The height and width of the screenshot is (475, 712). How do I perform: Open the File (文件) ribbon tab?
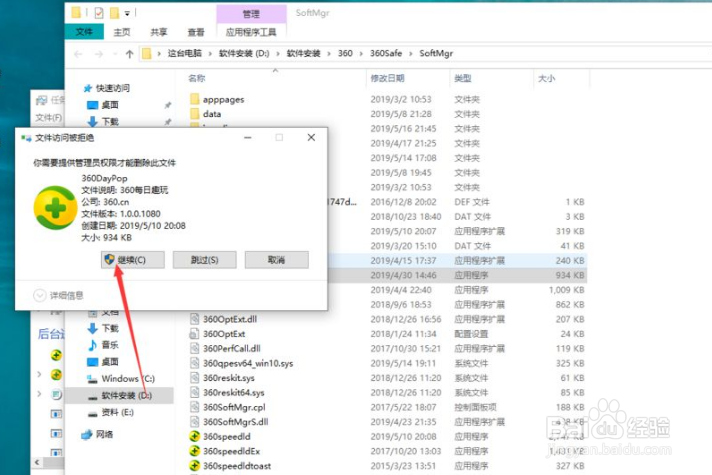click(84, 32)
